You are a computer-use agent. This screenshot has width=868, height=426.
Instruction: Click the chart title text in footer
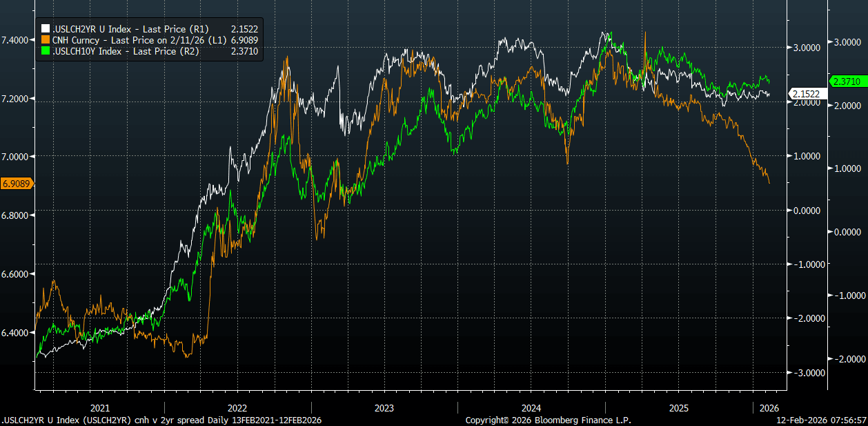[161, 420]
